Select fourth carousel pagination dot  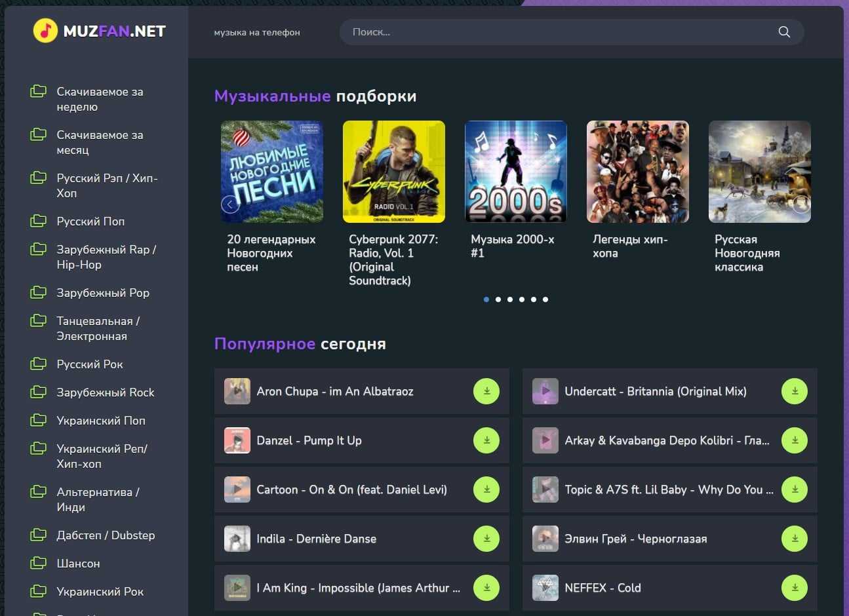(x=522, y=299)
